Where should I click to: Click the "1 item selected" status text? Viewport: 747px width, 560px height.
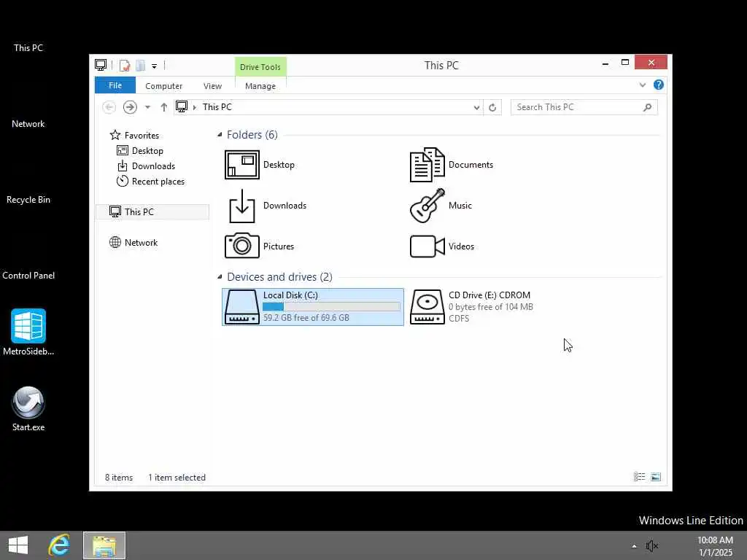click(177, 477)
